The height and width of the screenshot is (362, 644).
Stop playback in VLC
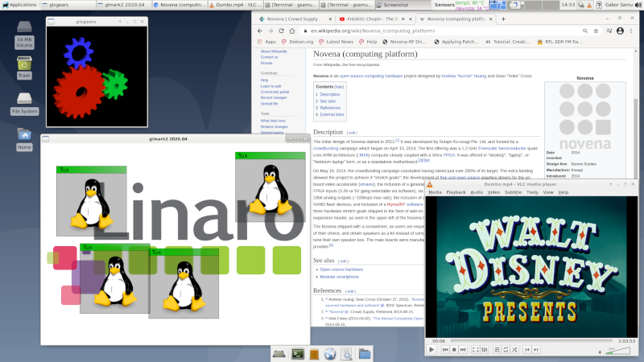point(454,350)
